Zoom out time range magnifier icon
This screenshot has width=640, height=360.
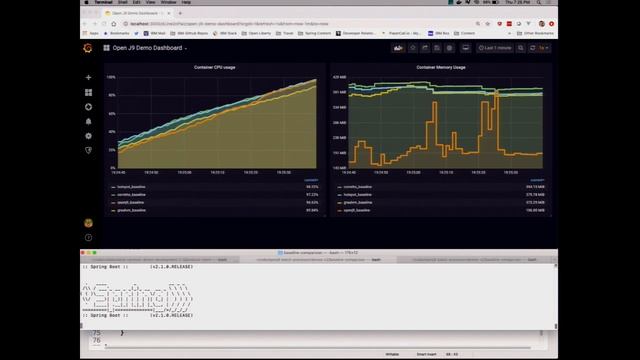pyautogui.click(x=521, y=48)
